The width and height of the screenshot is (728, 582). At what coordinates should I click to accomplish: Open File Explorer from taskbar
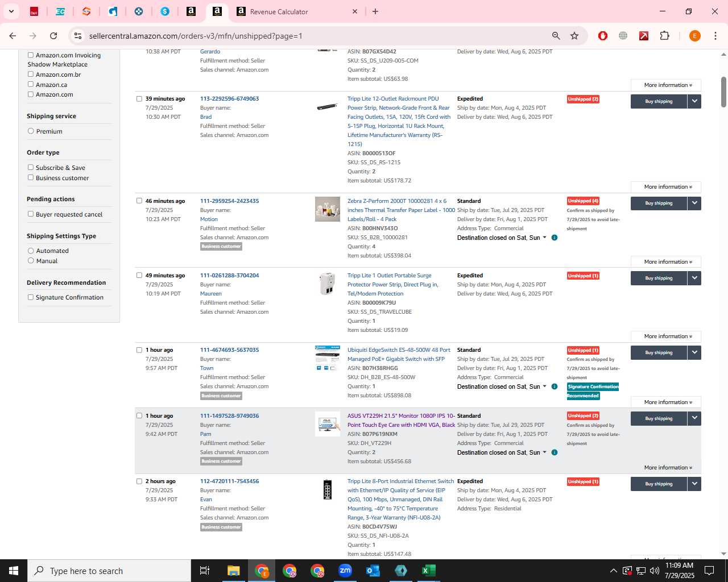pos(234,571)
